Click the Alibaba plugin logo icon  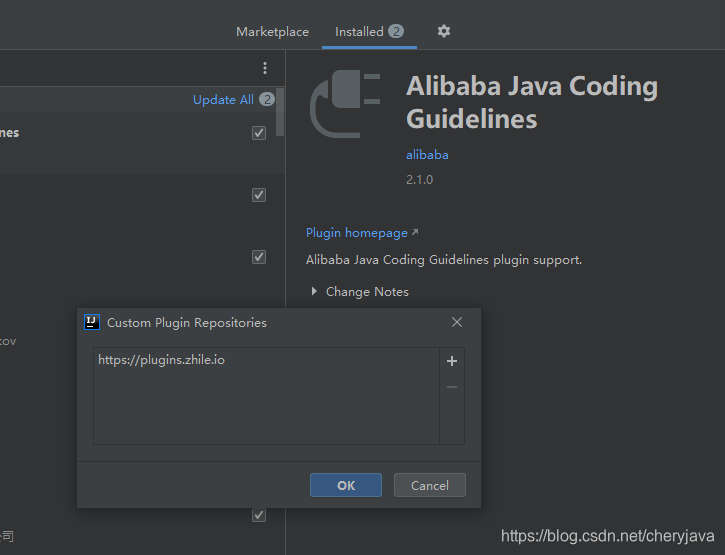[344, 104]
